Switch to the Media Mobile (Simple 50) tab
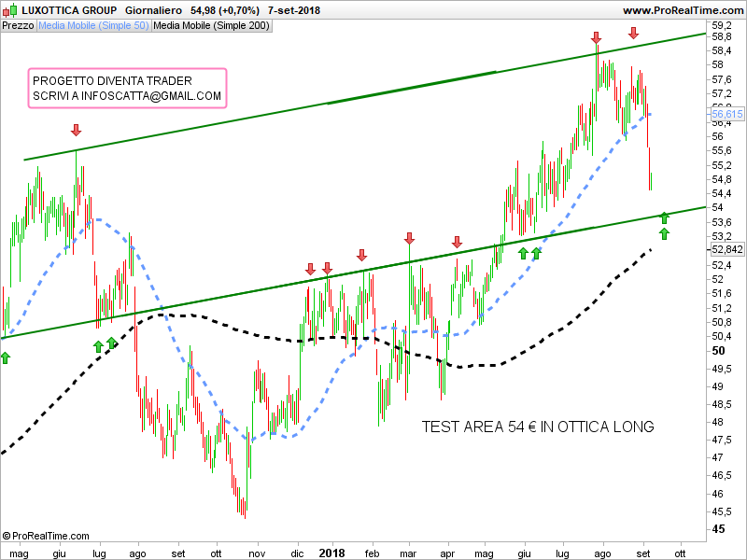 [92, 25]
